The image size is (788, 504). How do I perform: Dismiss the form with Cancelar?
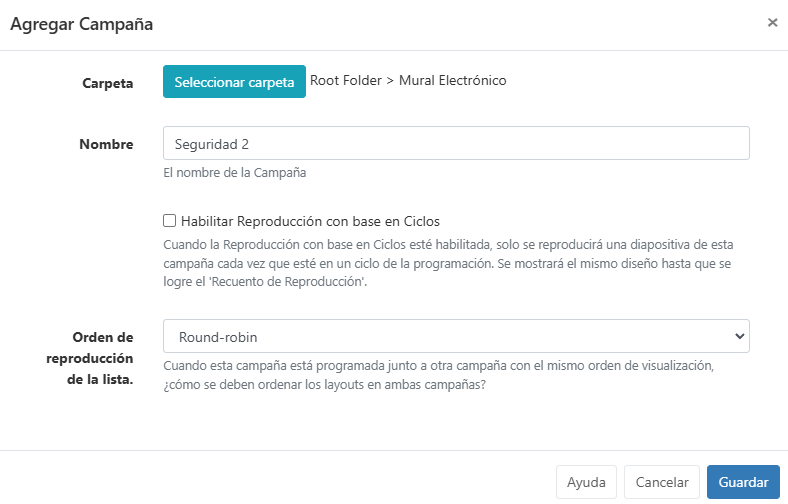click(x=661, y=482)
